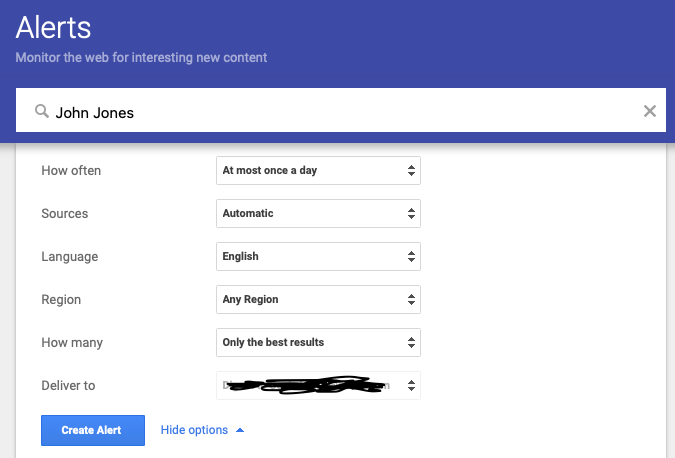The height and width of the screenshot is (458, 675).
Task: Click the John Jones search field
Action: click(341, 110)
